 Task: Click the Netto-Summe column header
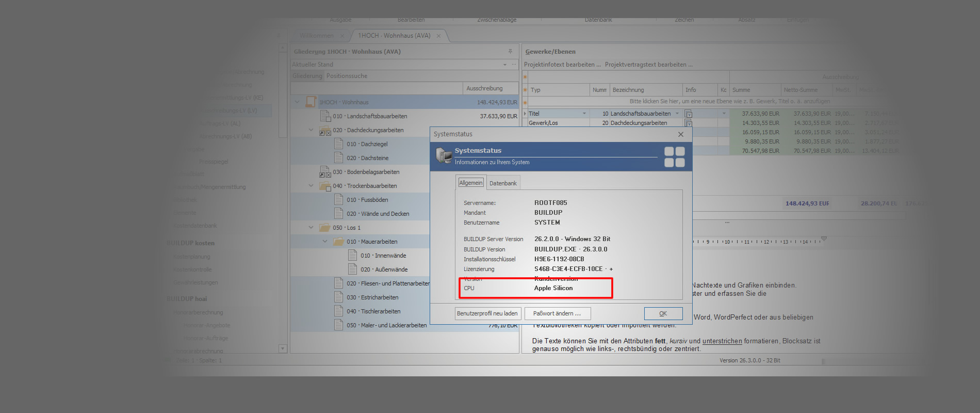tap(807, 90)
